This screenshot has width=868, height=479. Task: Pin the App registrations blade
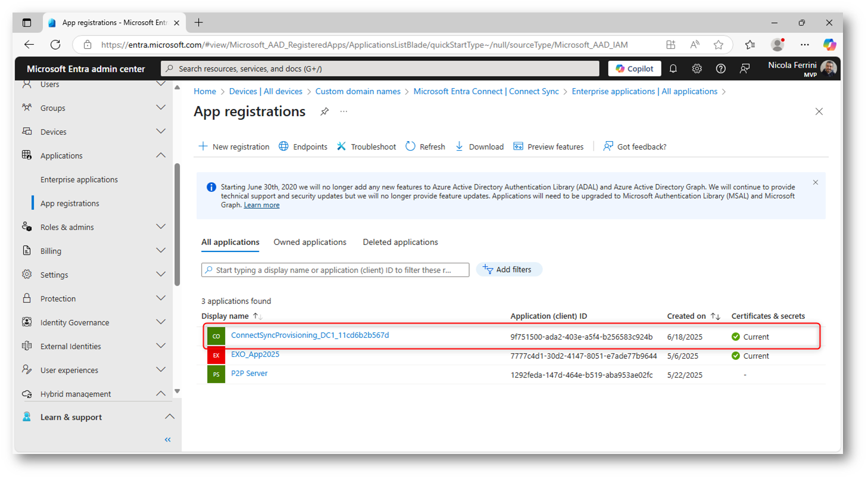pyautogui.click(x=324, y=111)
